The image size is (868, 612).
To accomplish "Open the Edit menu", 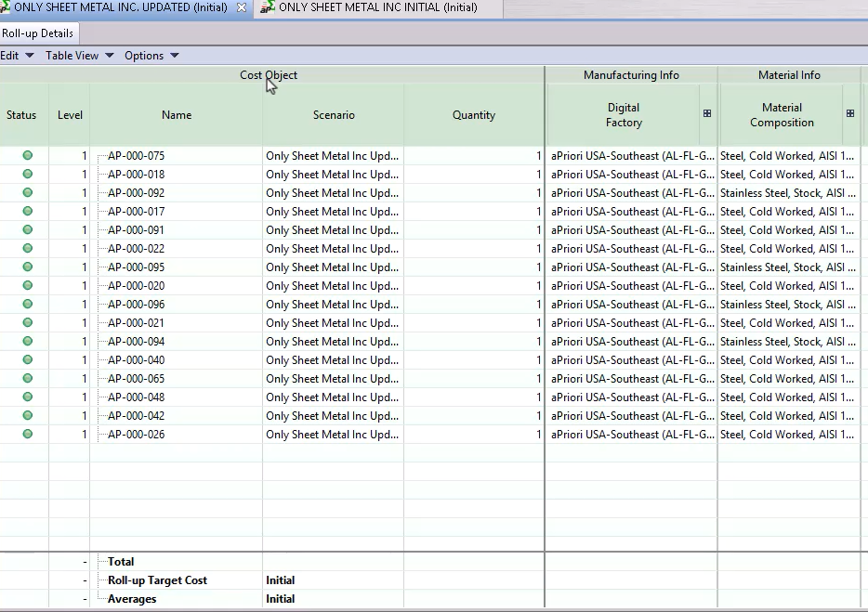I will pos(17,56).
